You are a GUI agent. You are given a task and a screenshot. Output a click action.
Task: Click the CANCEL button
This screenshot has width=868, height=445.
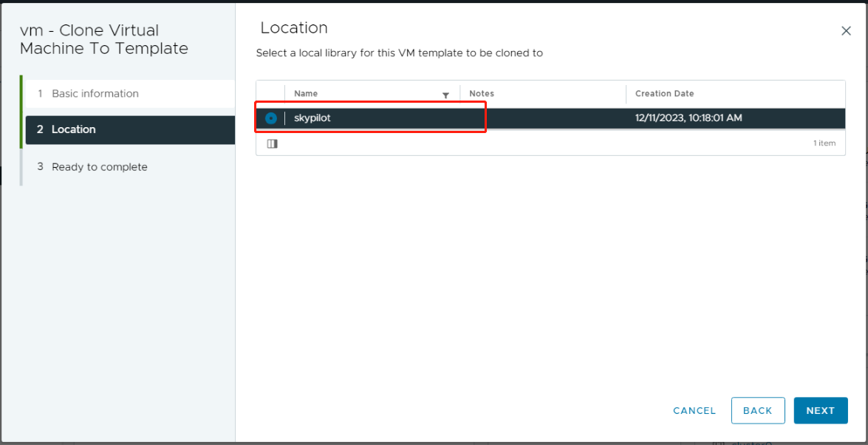click(x=694, y=411)
